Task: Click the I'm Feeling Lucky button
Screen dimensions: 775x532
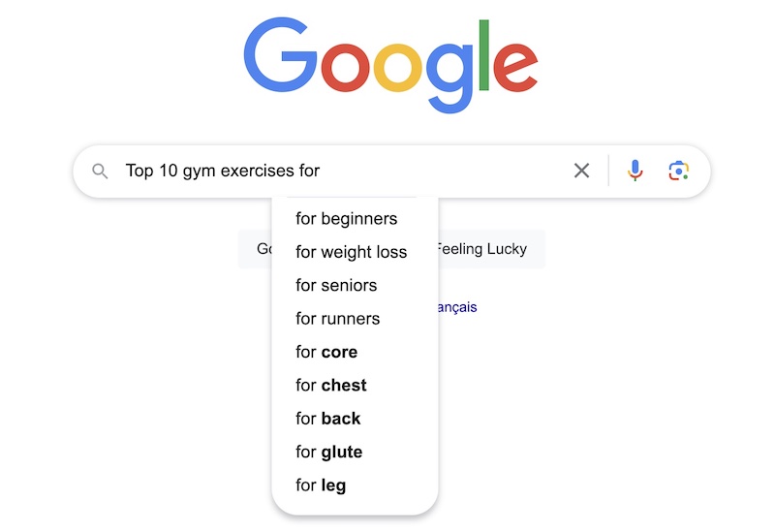Action: tap(491, 249)
